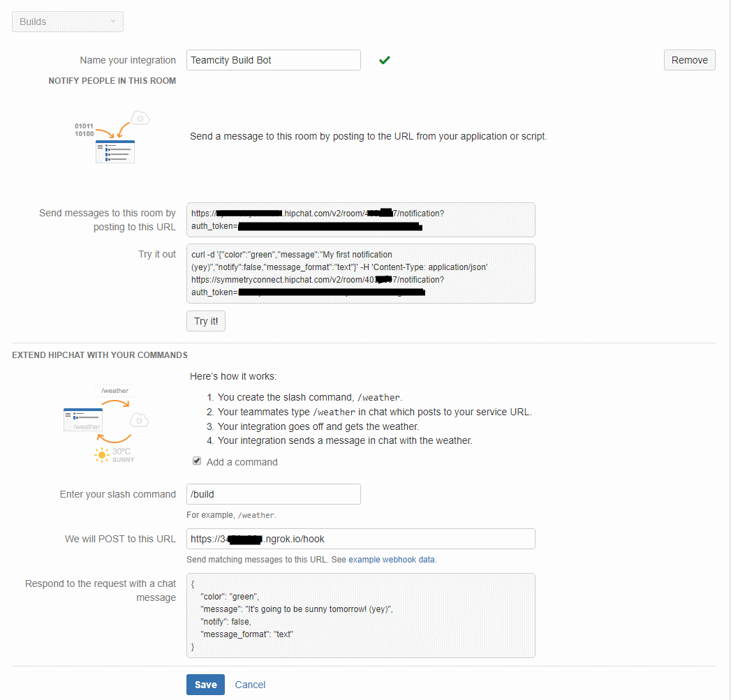The height and width of the screenshot is (700, 731).
Task: Click 'For example, /weather.' hint text
Action: pyautogui.click(x=232, y=515)
